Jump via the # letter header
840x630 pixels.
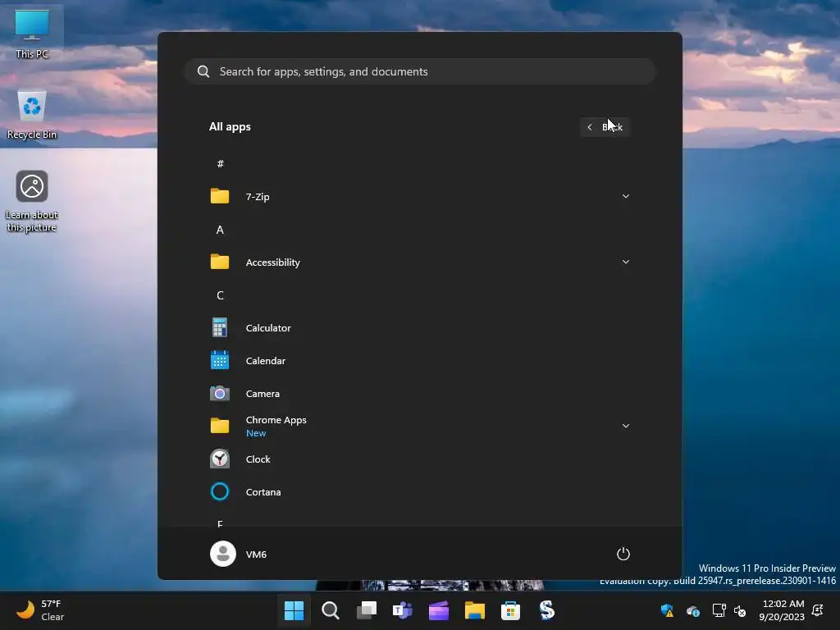point(220,164)
